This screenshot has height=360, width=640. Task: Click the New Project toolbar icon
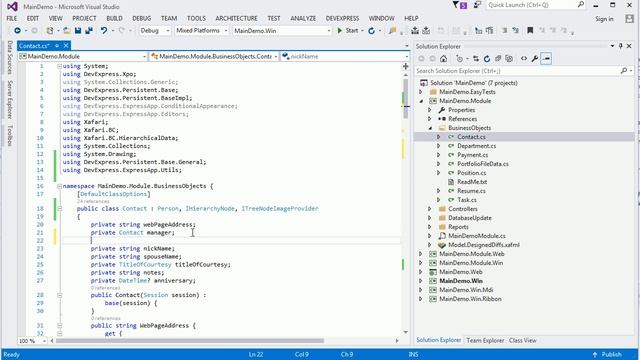[x=50, y=31]
